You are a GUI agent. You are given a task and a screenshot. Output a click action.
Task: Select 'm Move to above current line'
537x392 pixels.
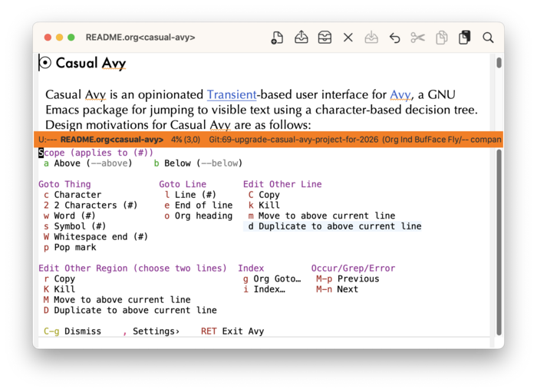coord(321,216)
